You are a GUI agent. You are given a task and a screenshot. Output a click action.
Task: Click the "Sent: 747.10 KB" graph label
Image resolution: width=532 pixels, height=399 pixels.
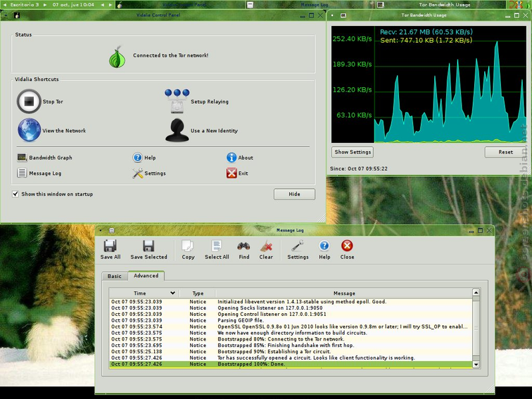426,40
